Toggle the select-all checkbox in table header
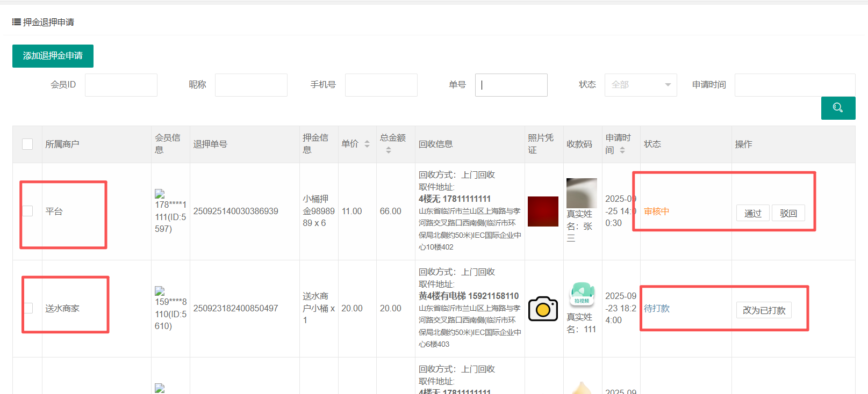The image size is (868, 394). pos(27,144)
